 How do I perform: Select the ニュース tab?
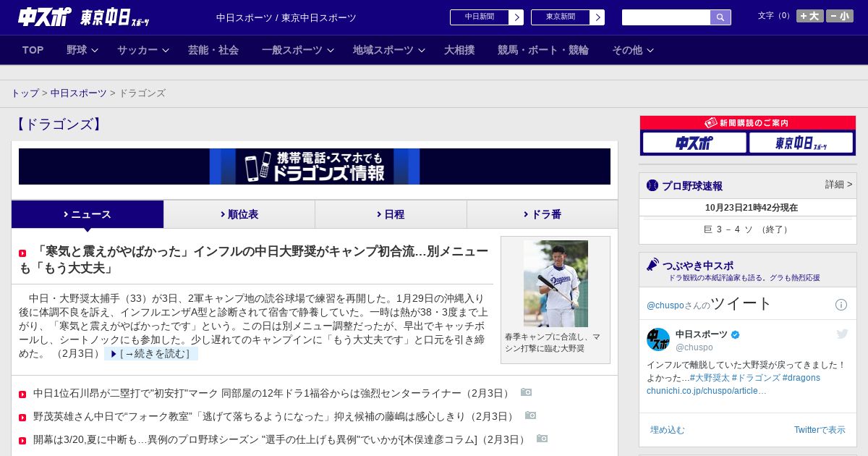coord(88,214)
